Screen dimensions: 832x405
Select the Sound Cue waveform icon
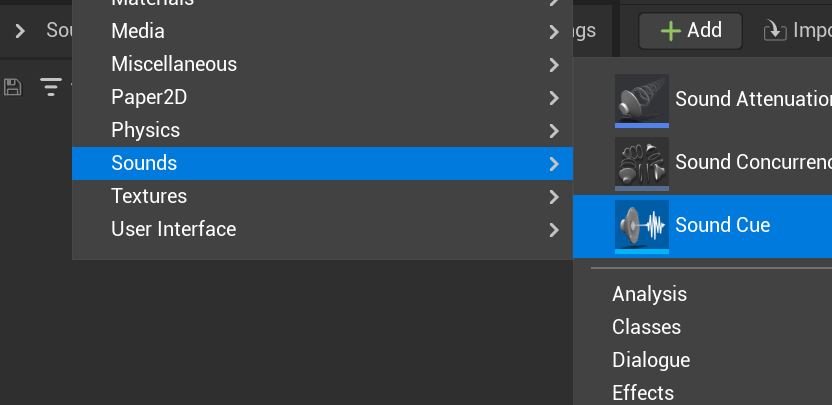pyautogui.click(x=642, y=225)
